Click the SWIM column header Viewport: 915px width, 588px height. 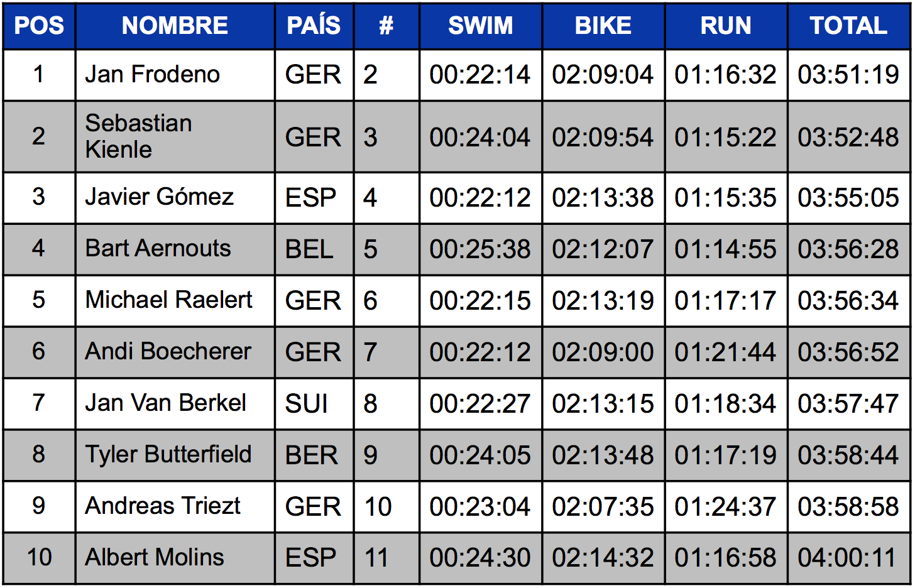[x=481, y=26]
